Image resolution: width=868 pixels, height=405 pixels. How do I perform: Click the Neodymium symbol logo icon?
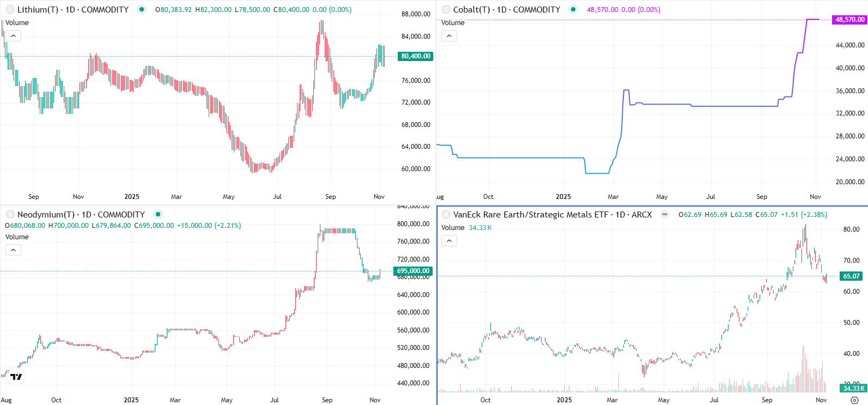tap(10, 215)
